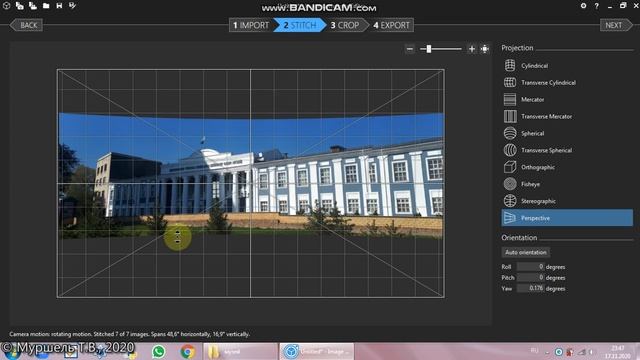This screenshot has height=360, width=640.
Task: Open help with the question mark icon
Action: click(597, 6)
